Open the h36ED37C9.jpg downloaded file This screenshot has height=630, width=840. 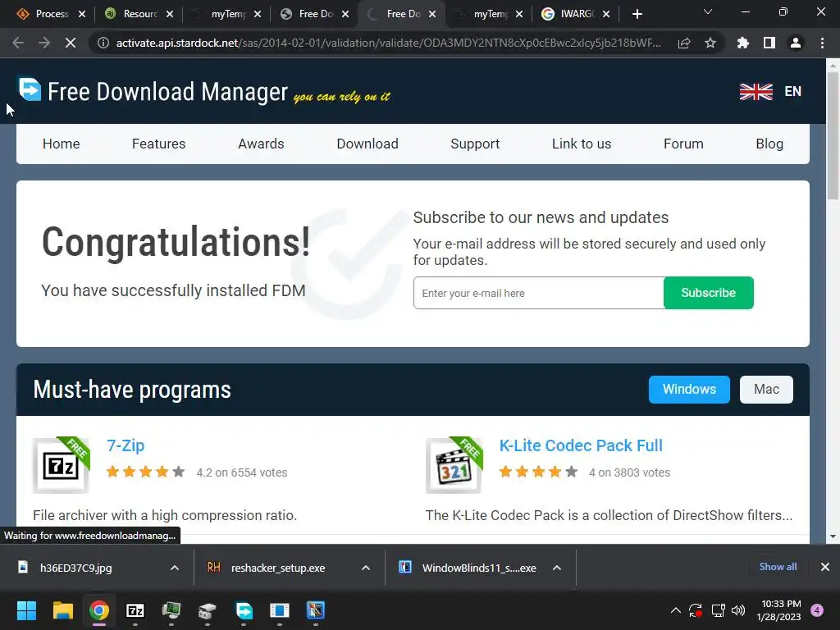pyautogui.click(x=75, y=568)
